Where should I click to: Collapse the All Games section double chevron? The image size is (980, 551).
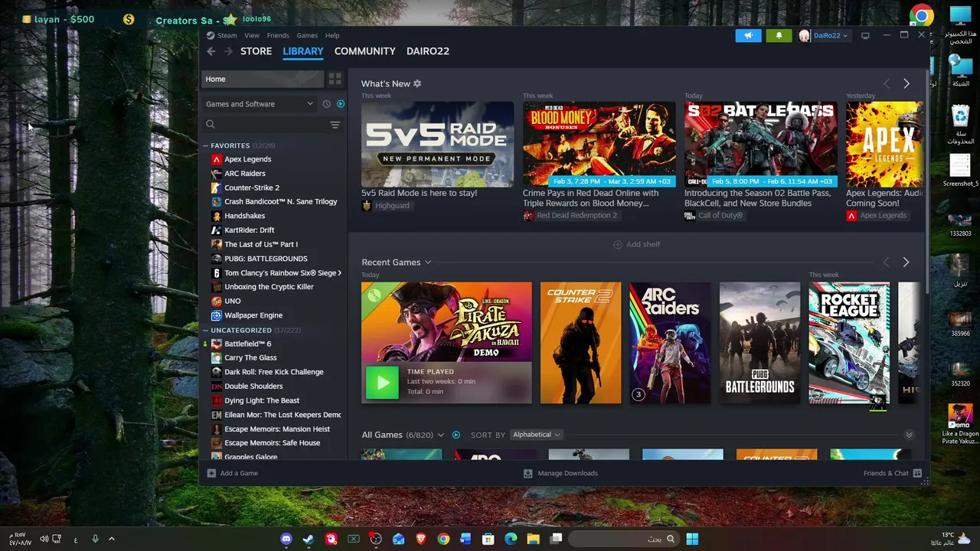(x=909, y=435)
